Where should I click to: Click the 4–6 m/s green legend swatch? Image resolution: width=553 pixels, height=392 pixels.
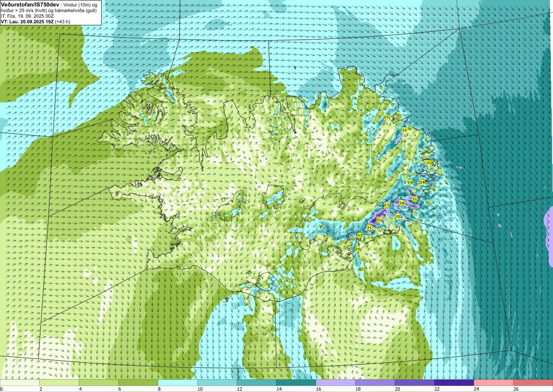tap(99, 383)
